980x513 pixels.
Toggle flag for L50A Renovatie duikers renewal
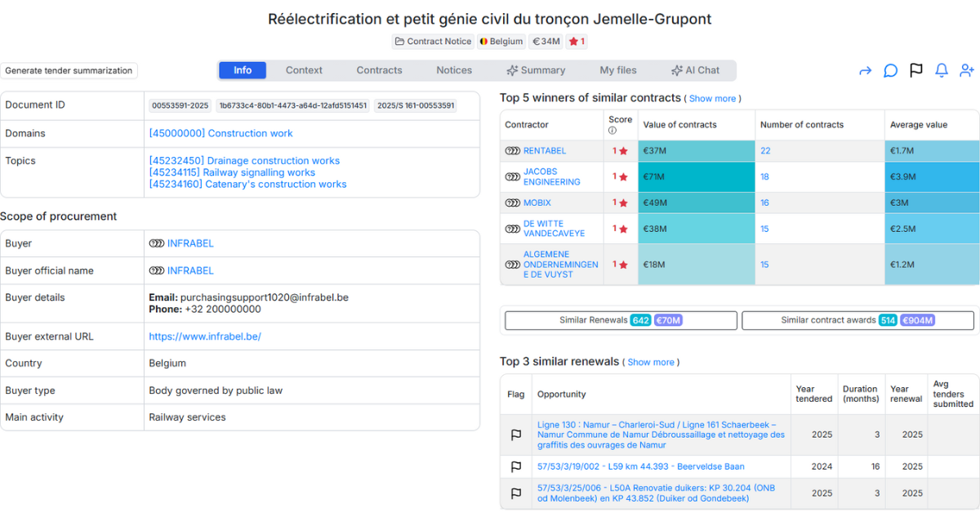click(x=516, y=493)
